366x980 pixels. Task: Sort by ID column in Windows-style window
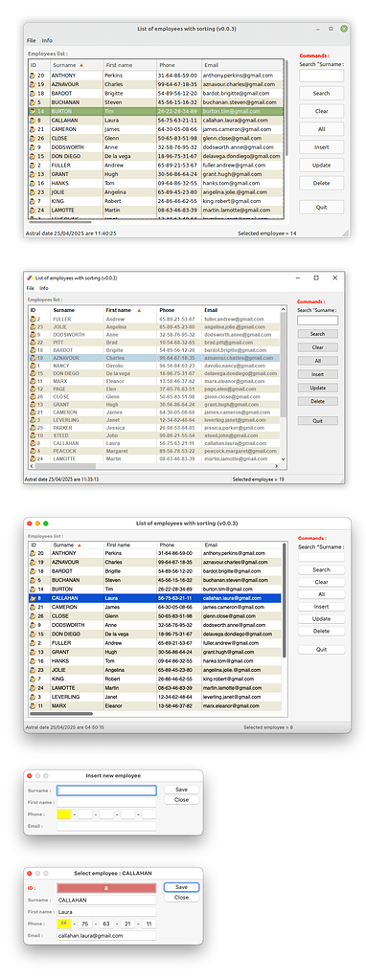click(38, 310)
